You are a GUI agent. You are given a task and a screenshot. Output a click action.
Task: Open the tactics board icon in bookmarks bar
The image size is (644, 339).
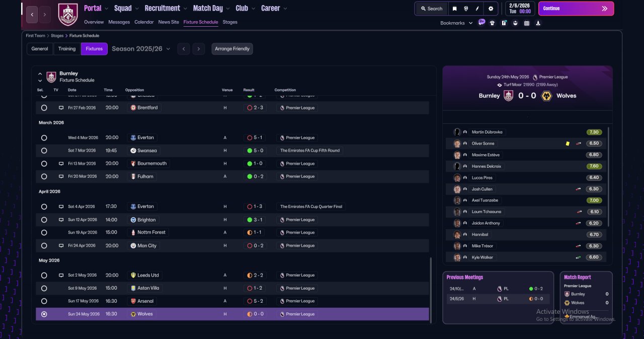504,23
